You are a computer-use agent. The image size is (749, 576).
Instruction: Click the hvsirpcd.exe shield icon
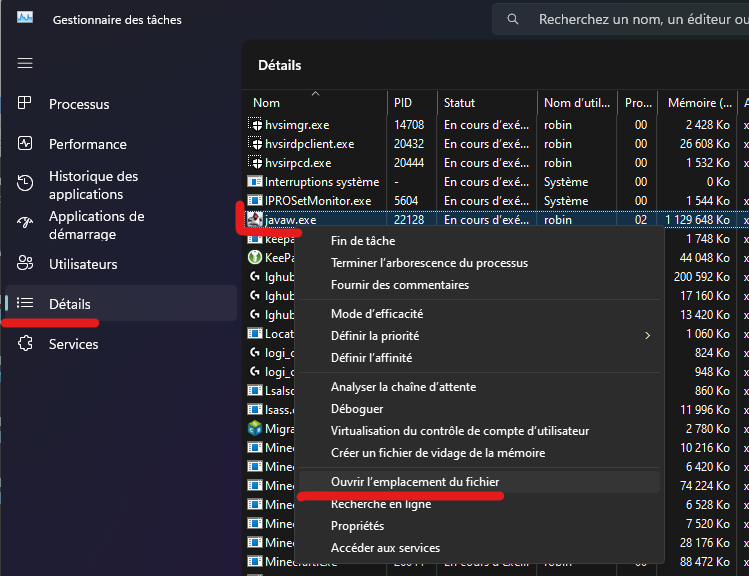[255, 162]
